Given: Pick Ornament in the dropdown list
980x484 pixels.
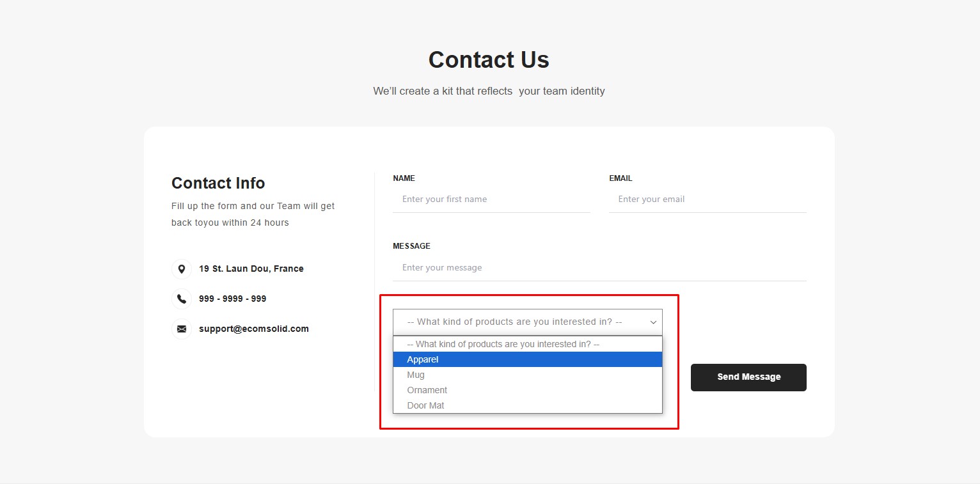Looking at the screenshot, I should (x=427, y=390).
